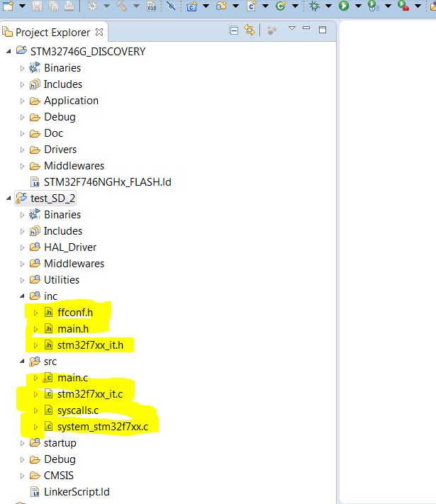Select ffconf.h header file

point(76,312)
